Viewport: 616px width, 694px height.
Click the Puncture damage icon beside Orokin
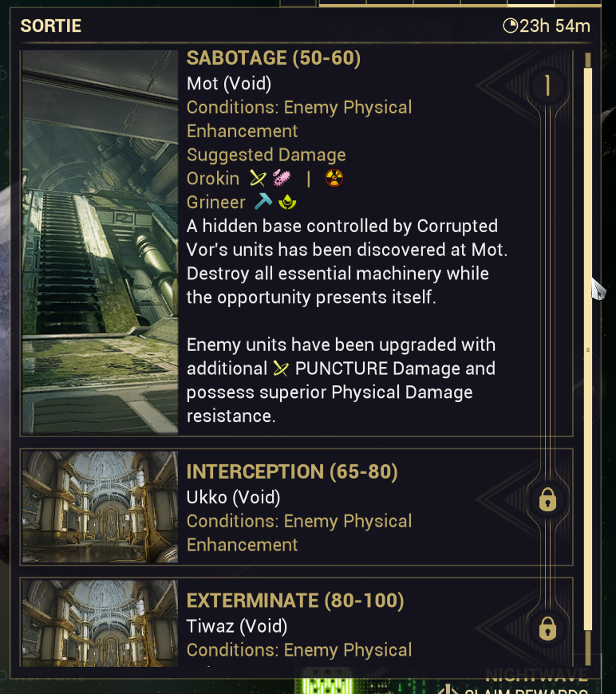(257, 178)
